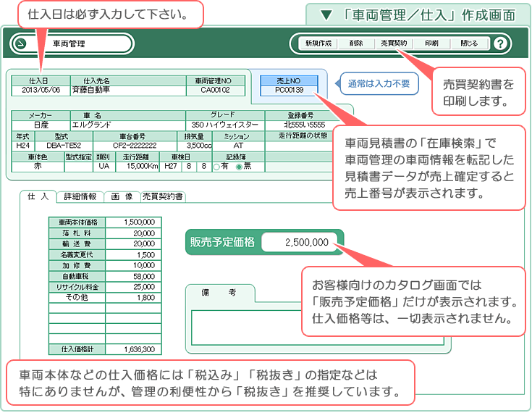Open help with the question mark icon

click(x=499, y=43)
